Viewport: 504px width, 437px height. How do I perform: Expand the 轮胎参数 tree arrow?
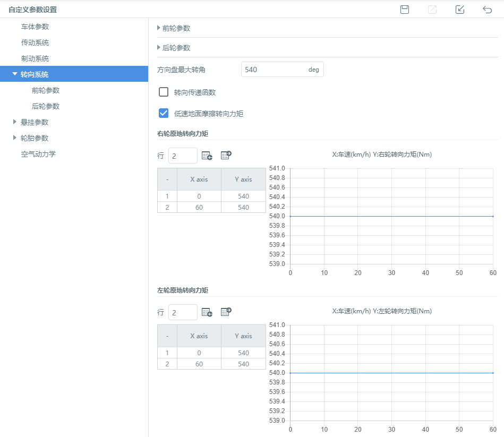[x=14, y=138]
